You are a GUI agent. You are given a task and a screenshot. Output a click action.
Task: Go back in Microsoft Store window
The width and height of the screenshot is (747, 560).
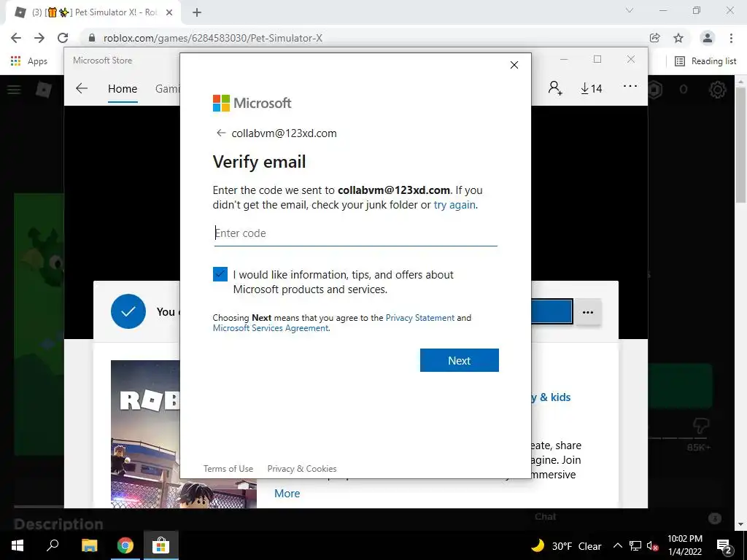click(82, 88)
